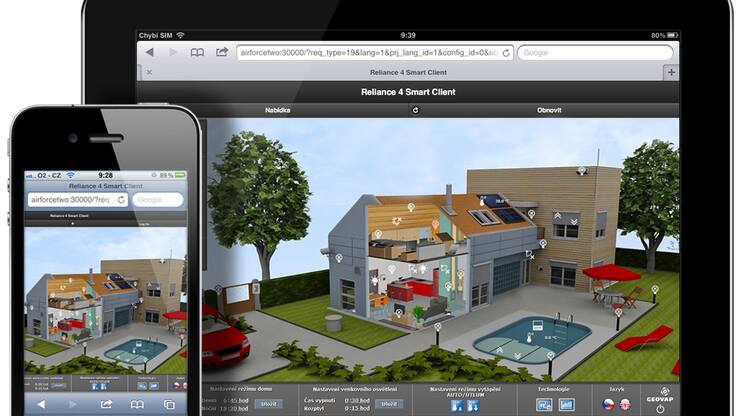Tap the iPhone Safari tabs icon
Viewport: 740px width, 416px height.
168,404
